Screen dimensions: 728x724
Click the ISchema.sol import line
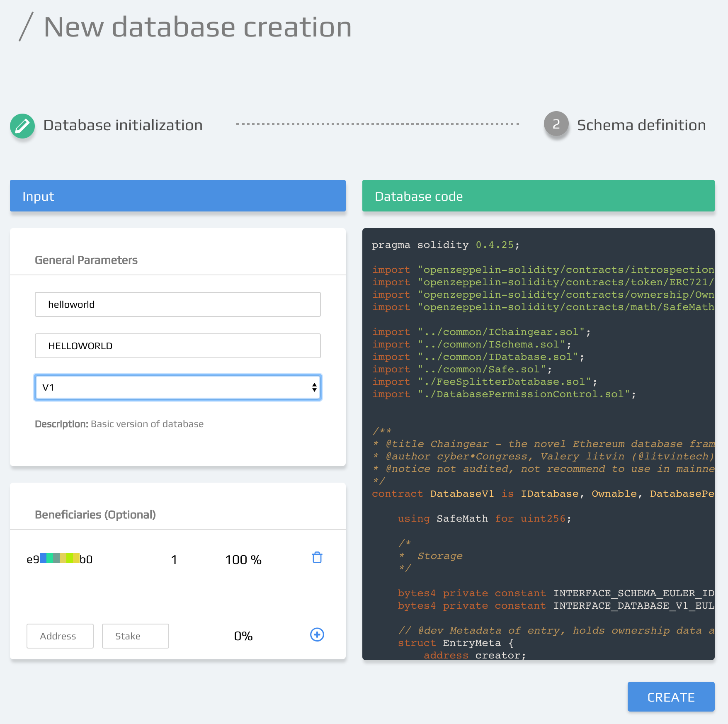pyautogui.click(x=472, y=344)
